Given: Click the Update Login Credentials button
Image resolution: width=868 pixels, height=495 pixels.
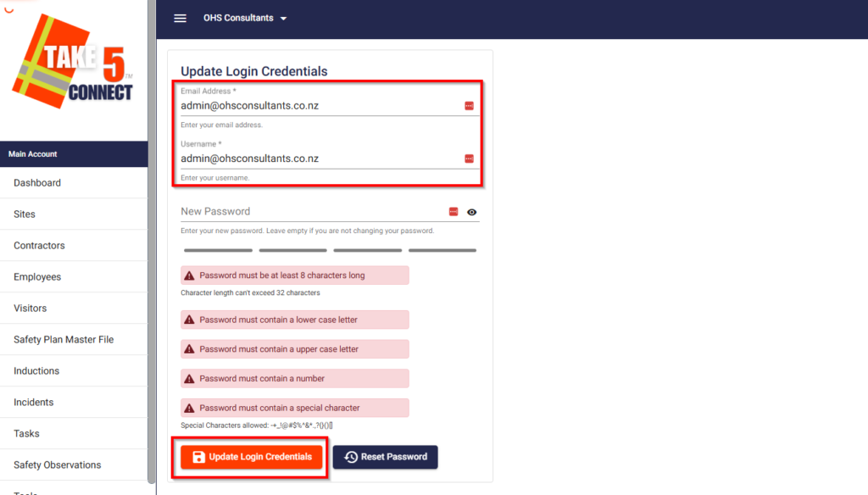Looking at the screenshot, I should [251, 458].
